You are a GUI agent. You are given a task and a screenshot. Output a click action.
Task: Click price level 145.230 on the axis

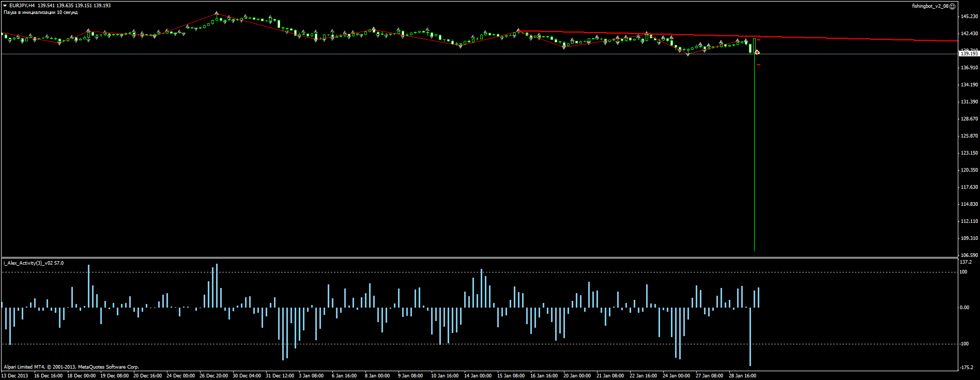tap(969, 17)
